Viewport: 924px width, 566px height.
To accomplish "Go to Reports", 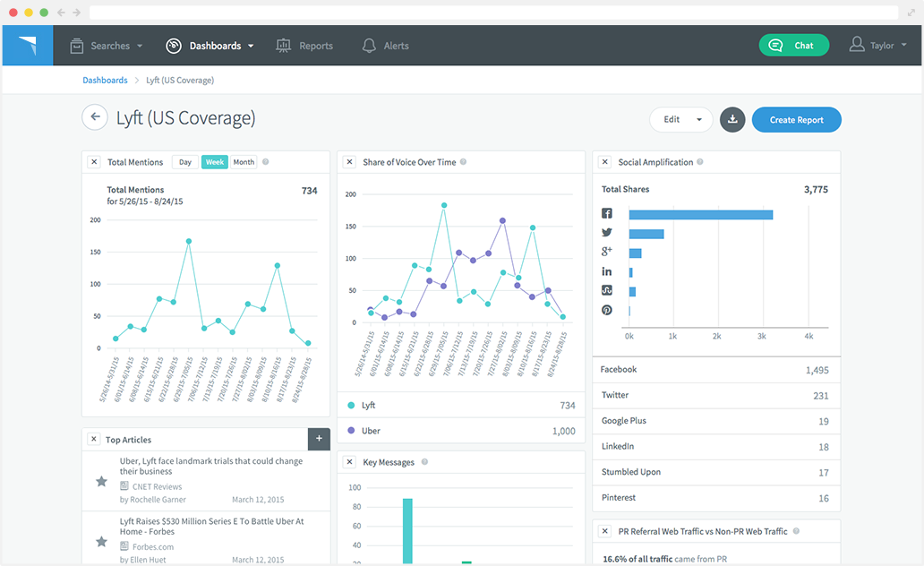I will 304,46.
